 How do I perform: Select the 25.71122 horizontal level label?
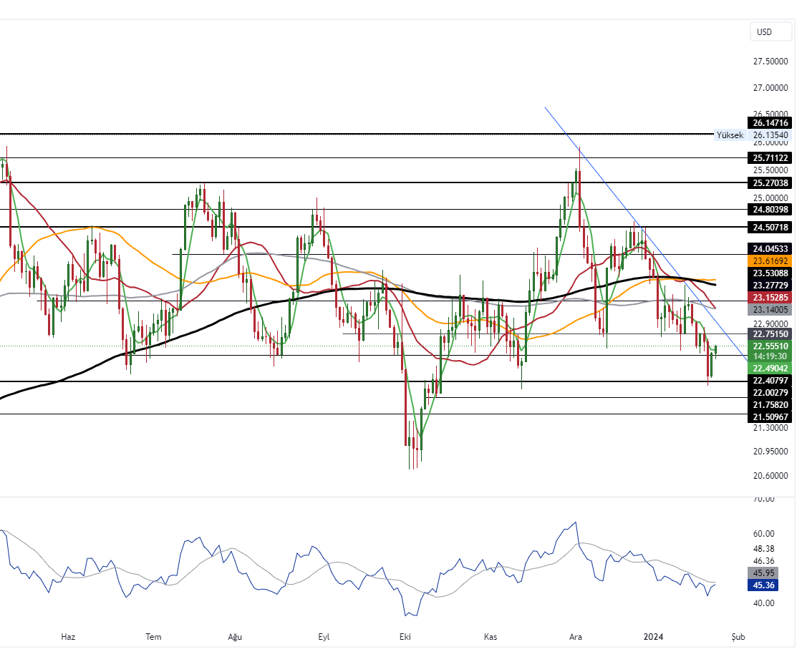click(x=770, y=157)
